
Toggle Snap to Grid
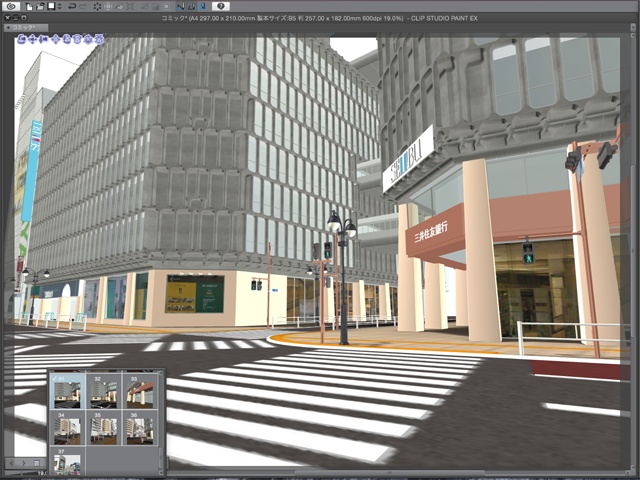(x=203, y=7)
